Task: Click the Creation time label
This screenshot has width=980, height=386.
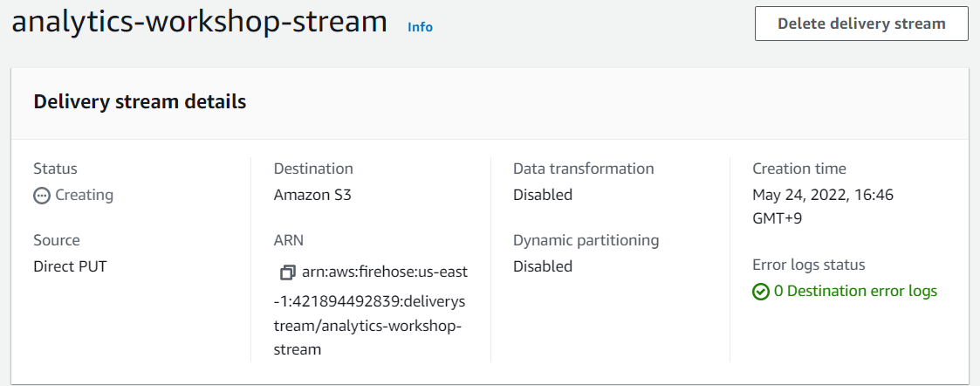Action: click(x=799, y=169)
